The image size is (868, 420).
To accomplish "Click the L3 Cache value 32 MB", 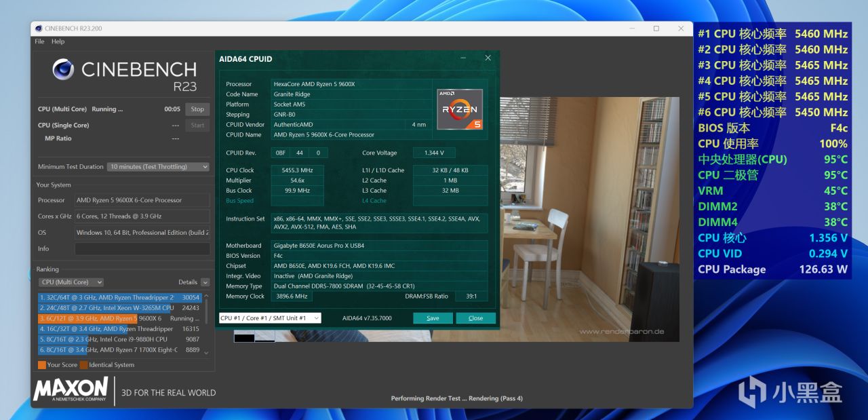I will 450,191.
